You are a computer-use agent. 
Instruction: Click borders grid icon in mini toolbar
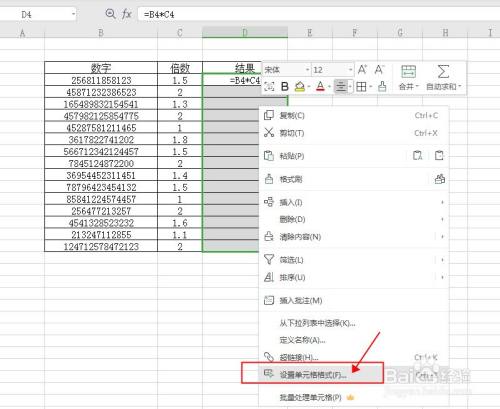click(x=361, y=87)
